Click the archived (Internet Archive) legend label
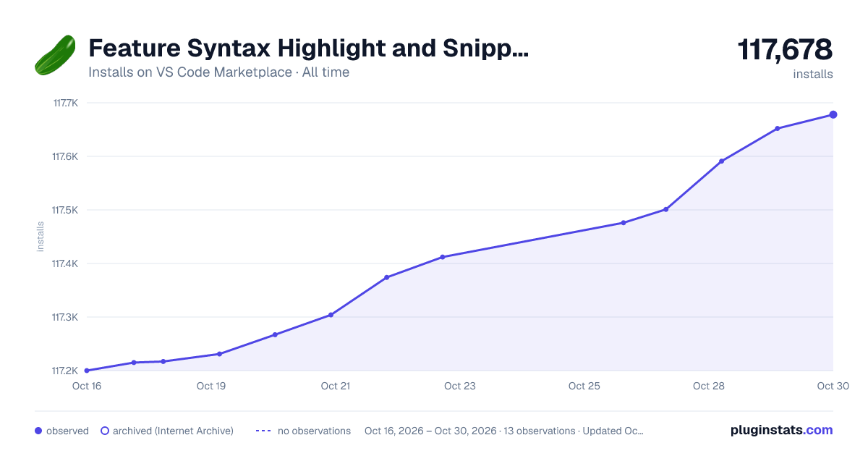The image size is (868, 456). click(x=174, y=431)
